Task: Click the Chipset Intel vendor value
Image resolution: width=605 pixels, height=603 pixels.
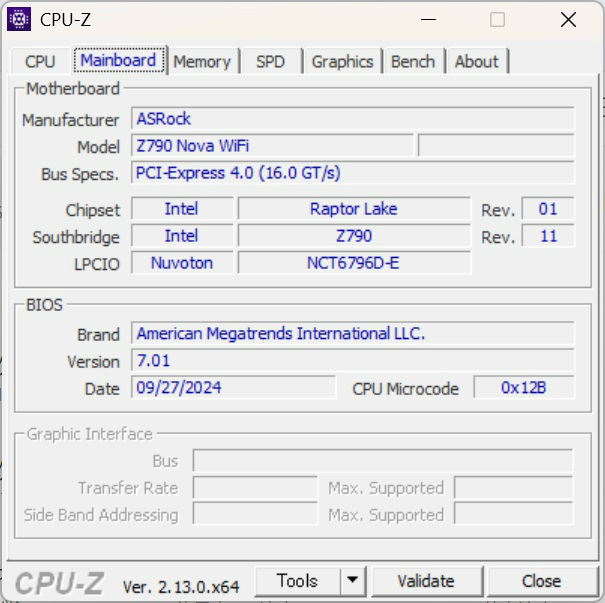Action: 182,209
